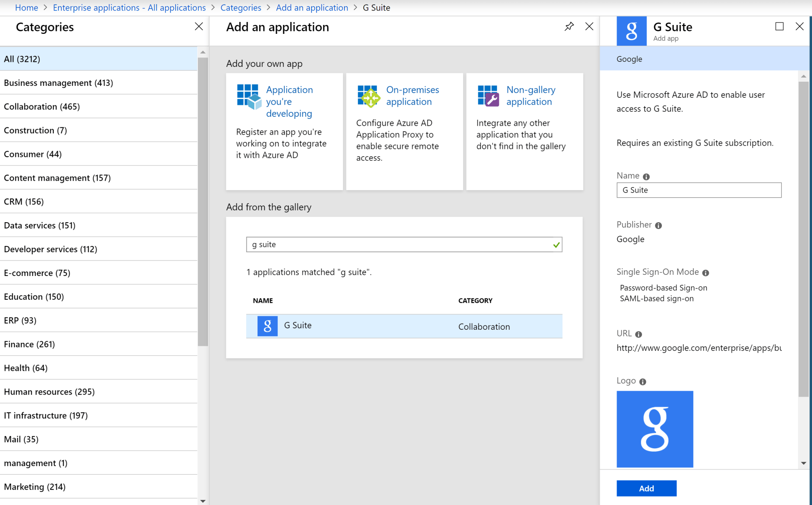
Task: Open Categories breadcrumb link
Action: click(x=241, y=8)
